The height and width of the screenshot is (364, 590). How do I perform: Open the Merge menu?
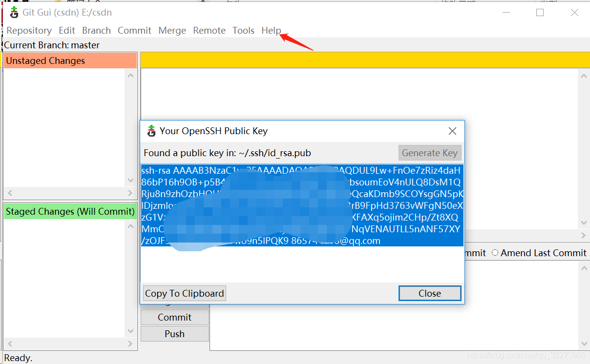172,30
